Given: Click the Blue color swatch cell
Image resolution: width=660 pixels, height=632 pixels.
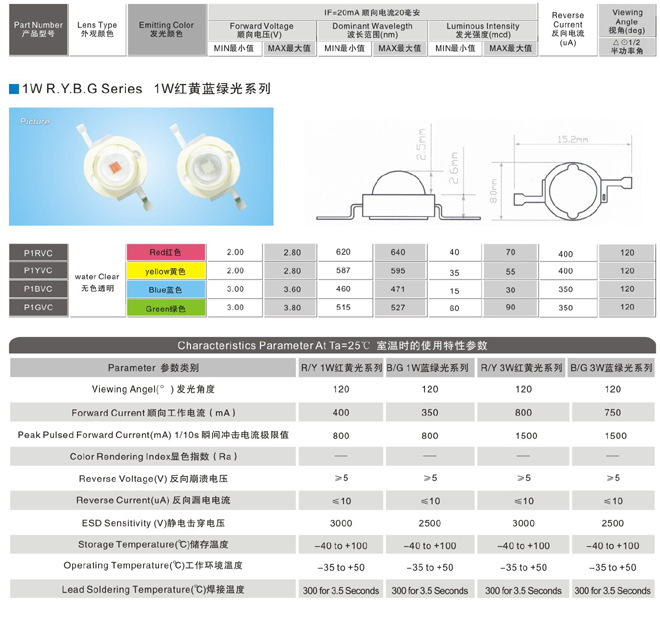Looking at the screenshot, I should 165,290.
